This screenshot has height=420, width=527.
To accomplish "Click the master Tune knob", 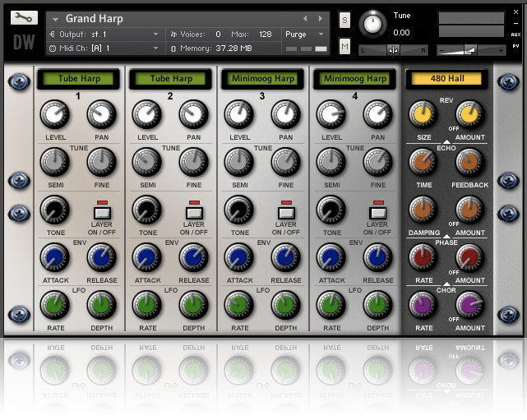I will pyautogui.click(x=374, y=24).
